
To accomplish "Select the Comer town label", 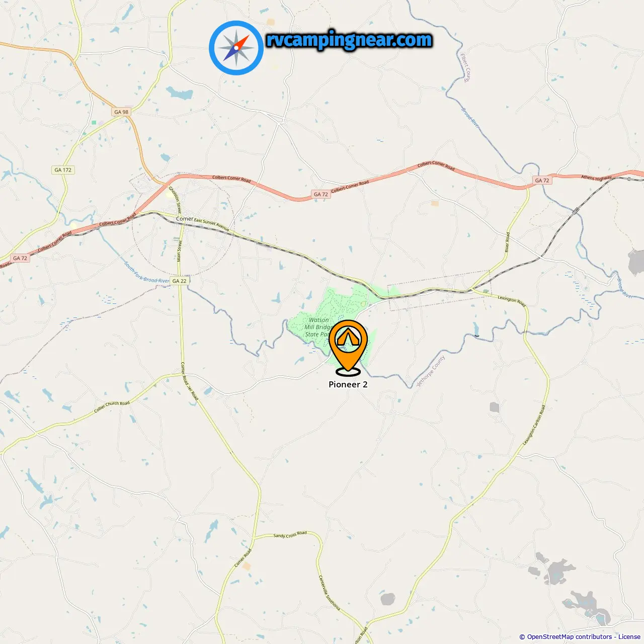I will pyautogui.click(x=184, y=219).
